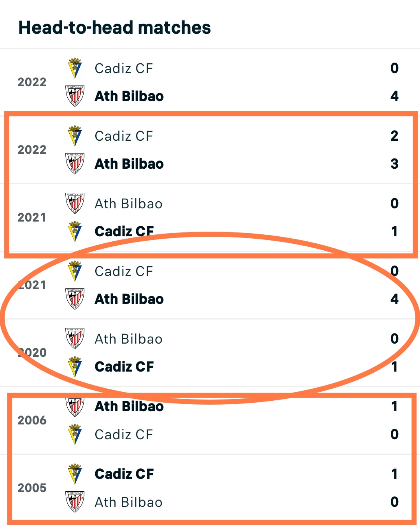Click Cadiz CF name in the 2021 0-4 match
This screenshot has height=529, width=420.
click(x=124, y=271)
